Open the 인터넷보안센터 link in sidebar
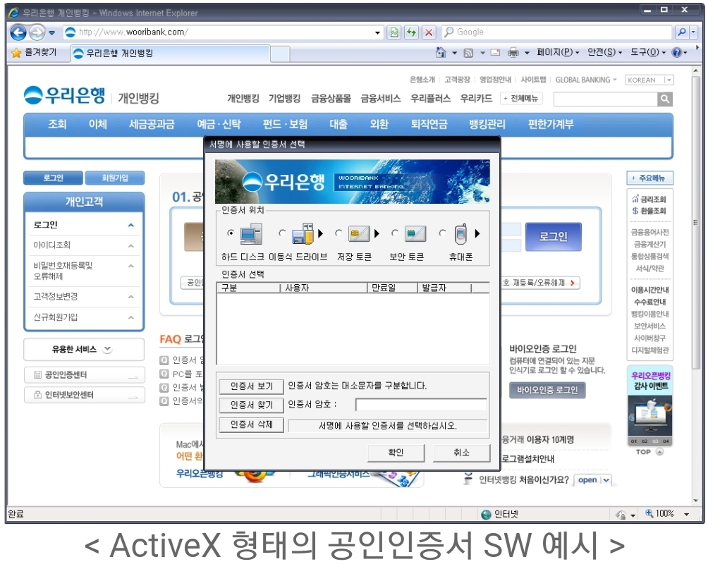This screenshot has width=708, height=588. pos(85,395)
